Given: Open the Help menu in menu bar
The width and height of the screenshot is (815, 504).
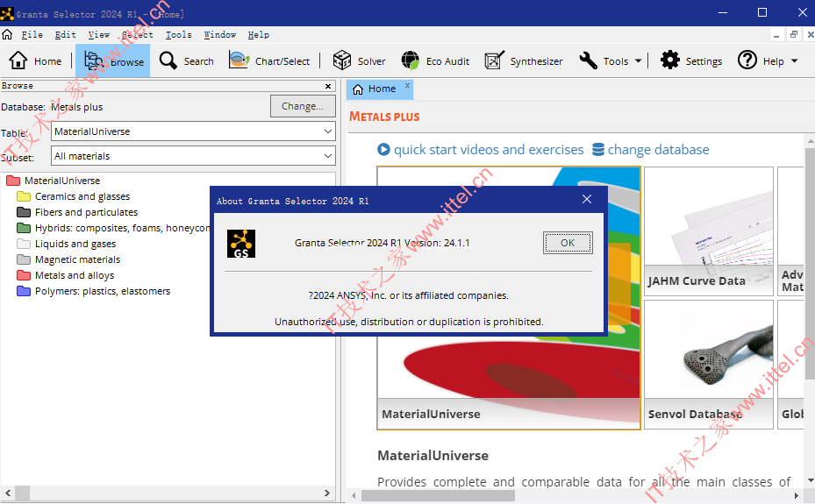Looking at the screenshot, I should coord(258,35).
